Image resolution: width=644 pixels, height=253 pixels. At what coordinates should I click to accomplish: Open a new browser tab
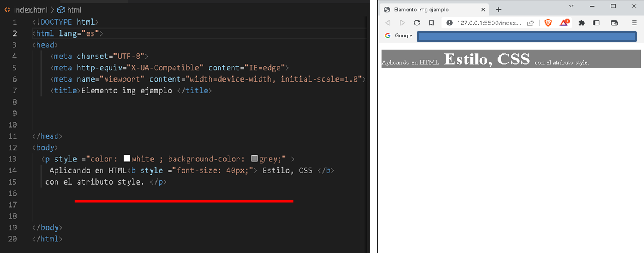tap(499, 10)
